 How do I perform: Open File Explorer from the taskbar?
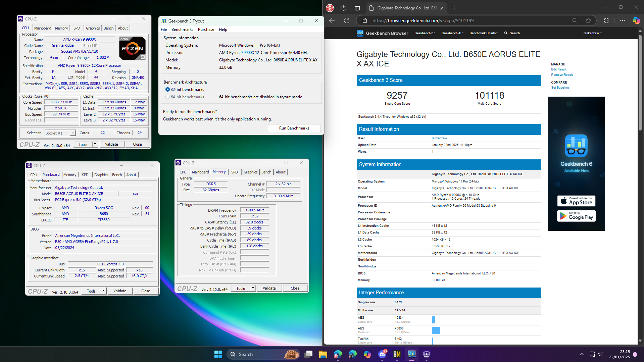click(323, 354)
